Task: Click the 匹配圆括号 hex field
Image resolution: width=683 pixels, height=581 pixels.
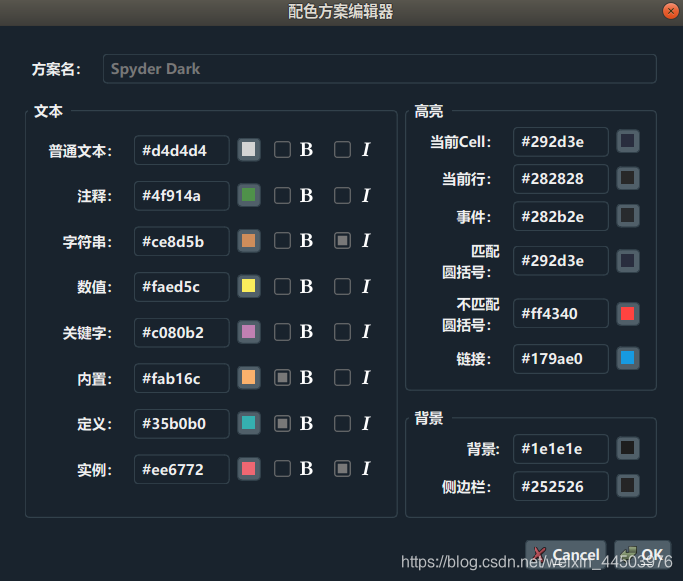Action: (561, 260)
